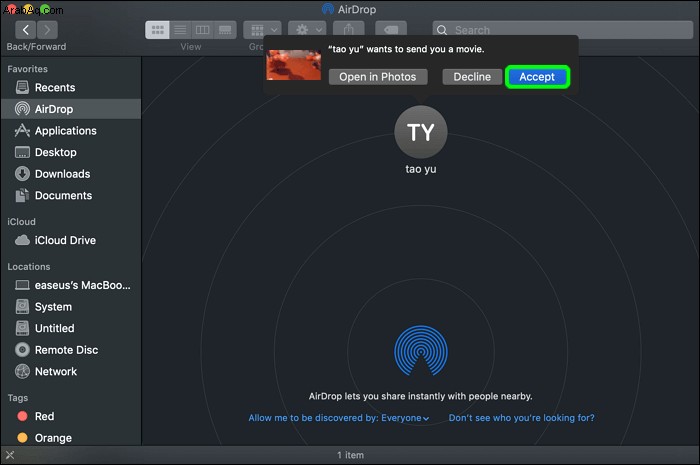Go forward using the Forward arrow
Viewport: 700px width, 465px height.
click(x=47, y=30)
